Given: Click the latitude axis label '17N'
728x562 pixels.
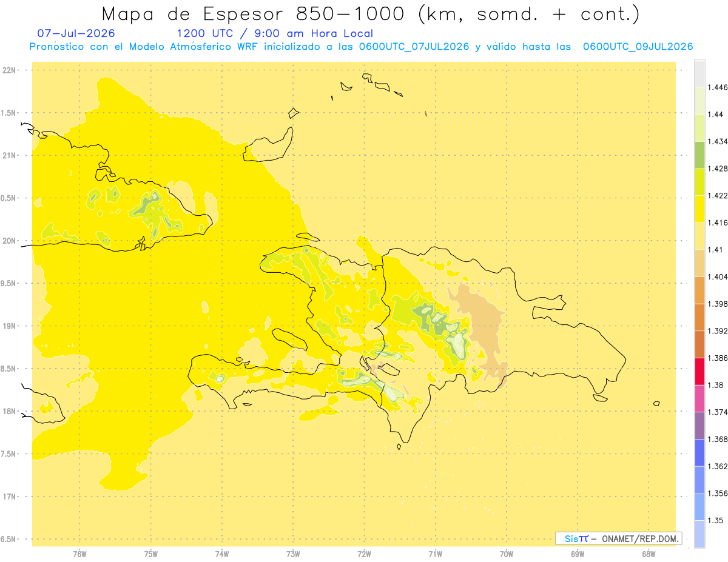Looking at the screenshot, I should (x=10, y=497).
